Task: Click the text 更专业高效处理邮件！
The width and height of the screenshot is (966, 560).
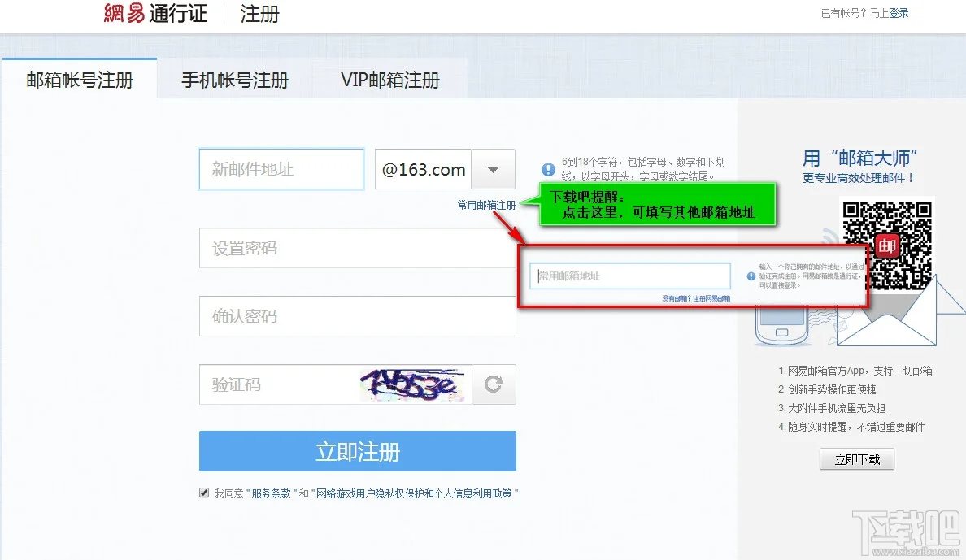Action: coord(859,178)
